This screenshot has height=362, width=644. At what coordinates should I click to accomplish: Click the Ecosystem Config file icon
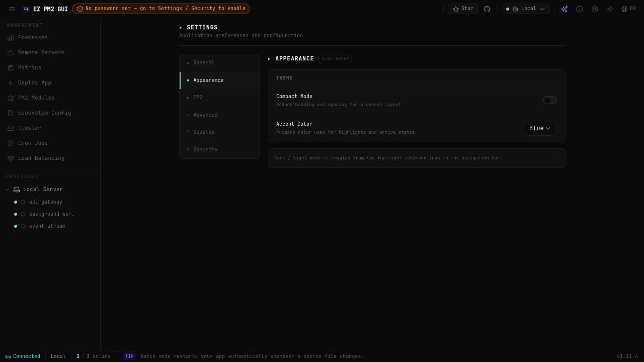tap(11, 113)
